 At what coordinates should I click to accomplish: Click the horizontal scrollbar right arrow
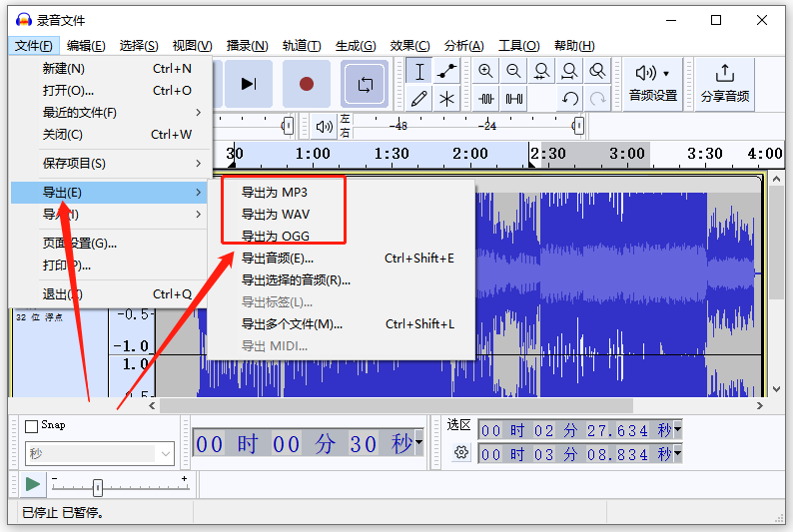(x=760, y=405)
